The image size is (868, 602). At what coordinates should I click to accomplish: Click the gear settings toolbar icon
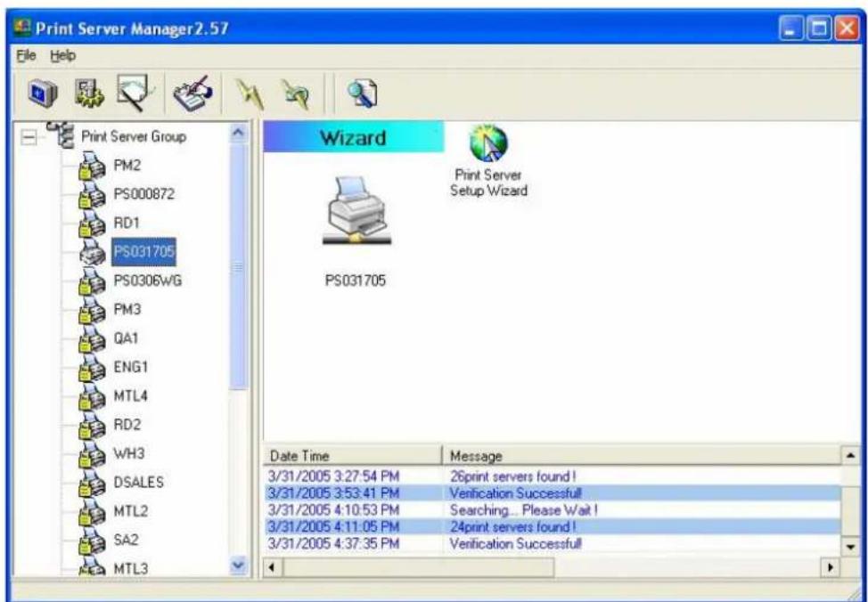point(88,93)
